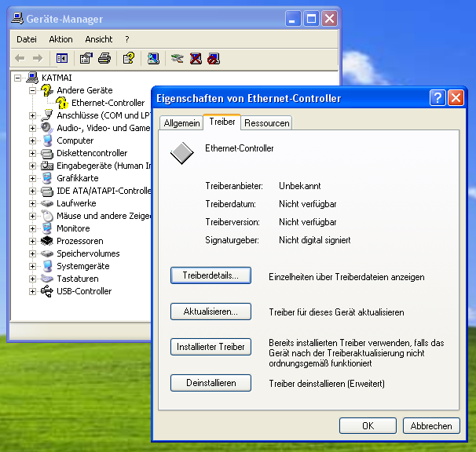Expand the Anschlüsse (COM und LPT) node

(x=32, y=115)
